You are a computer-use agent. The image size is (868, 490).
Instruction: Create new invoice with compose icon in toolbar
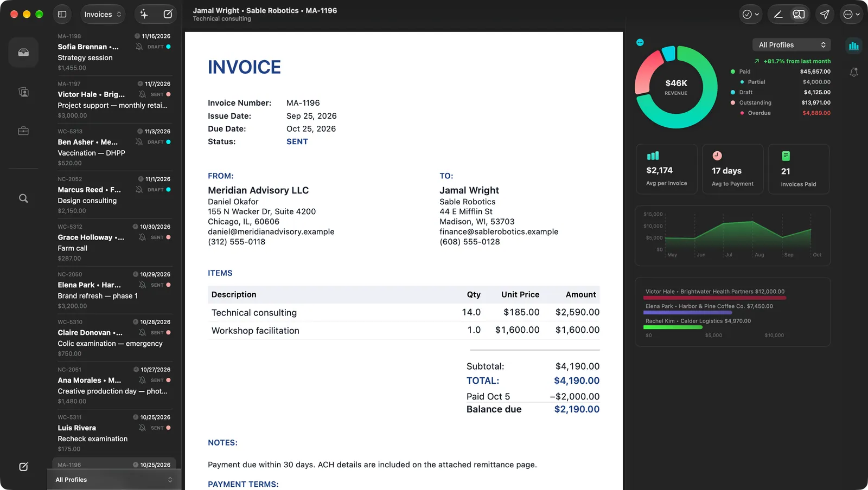(168, 15)
